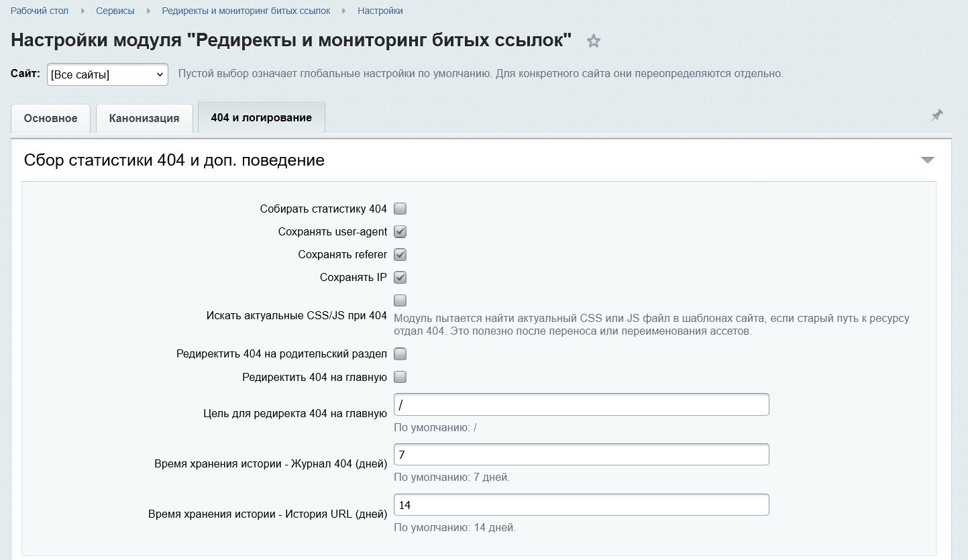Pin the tabs panel with pin icon

[x=936, y=115]
